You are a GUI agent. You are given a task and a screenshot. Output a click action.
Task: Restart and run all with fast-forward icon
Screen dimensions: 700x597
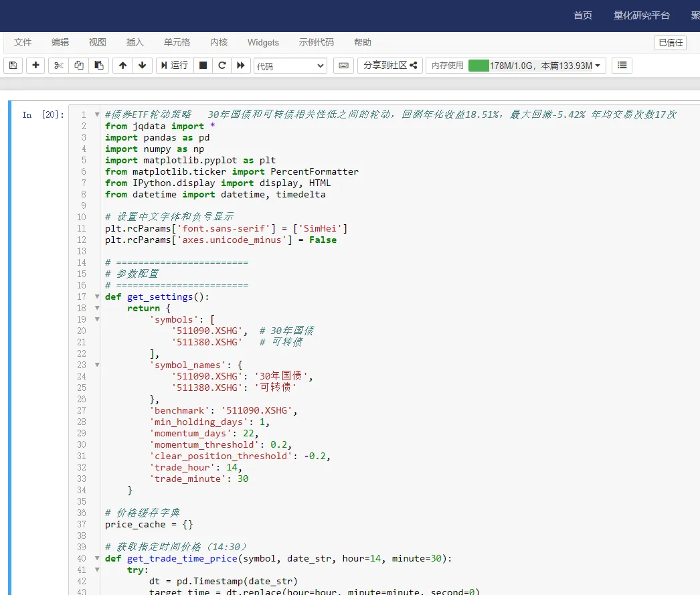[241, 66]
